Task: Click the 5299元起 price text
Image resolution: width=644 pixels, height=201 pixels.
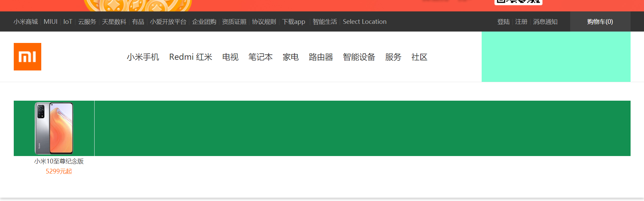Action: [59, 171]
